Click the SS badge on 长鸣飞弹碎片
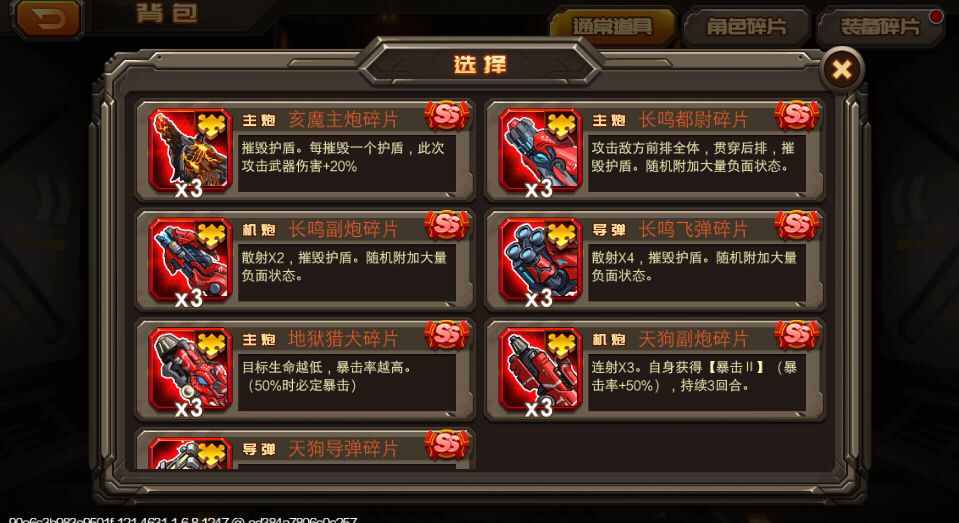The height and width of the screenshot is (523, 959). click(797, 225)
